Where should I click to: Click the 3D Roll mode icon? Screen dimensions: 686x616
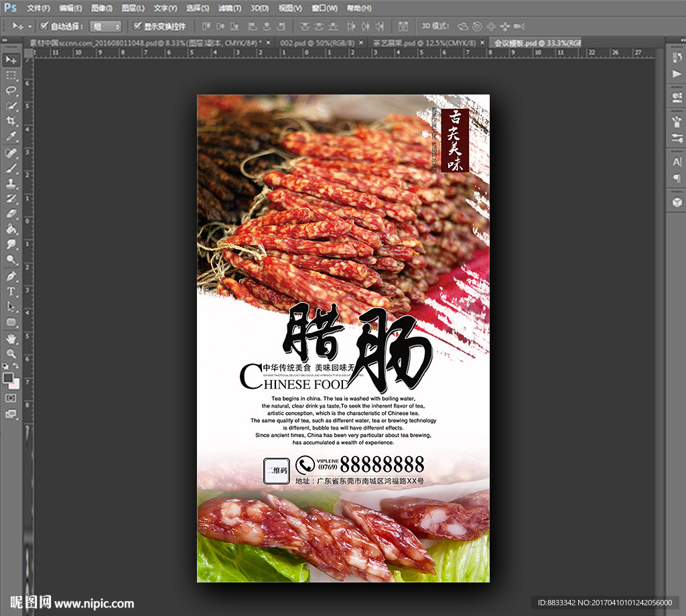(477, 26)
